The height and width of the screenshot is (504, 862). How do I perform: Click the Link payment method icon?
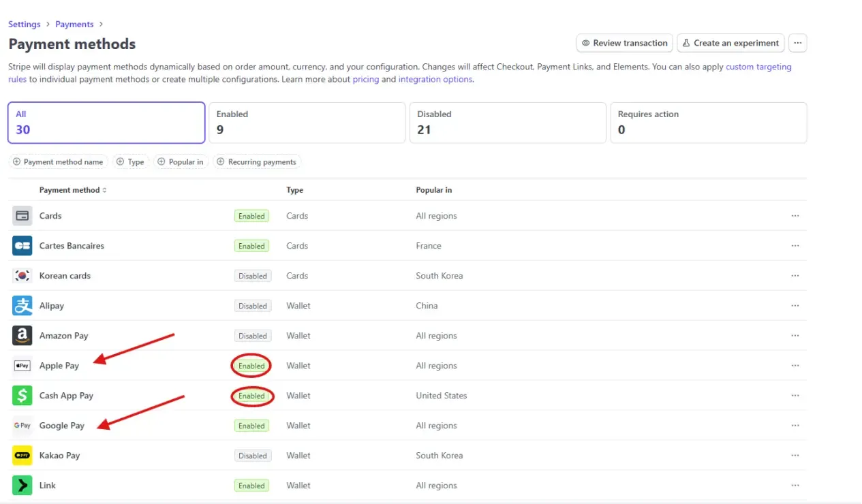point(22,485)
